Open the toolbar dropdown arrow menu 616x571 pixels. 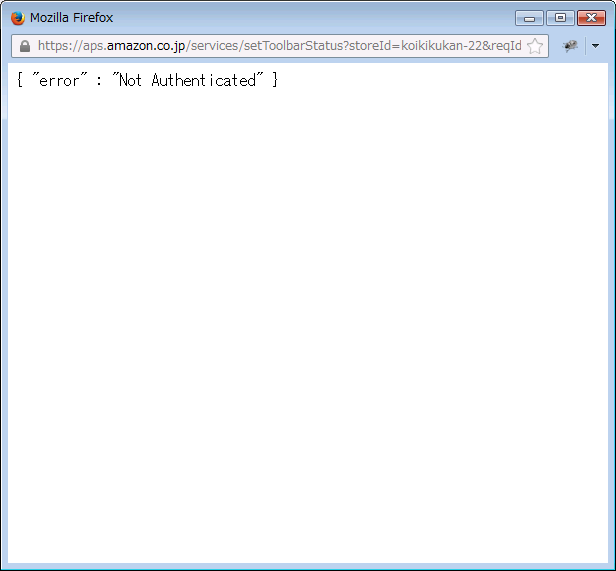(x=596, y=46)
